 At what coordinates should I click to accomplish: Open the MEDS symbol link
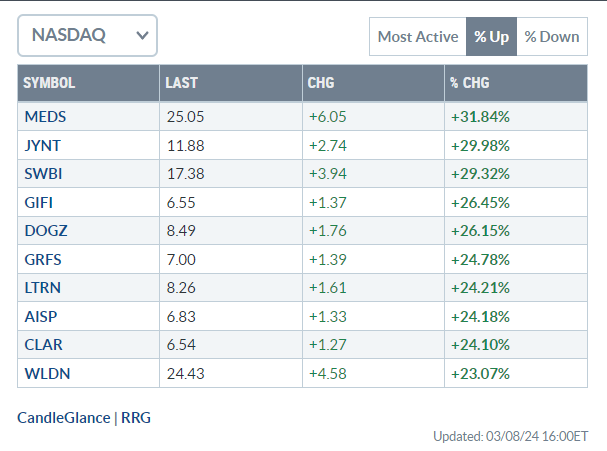[x=45, y=116]
